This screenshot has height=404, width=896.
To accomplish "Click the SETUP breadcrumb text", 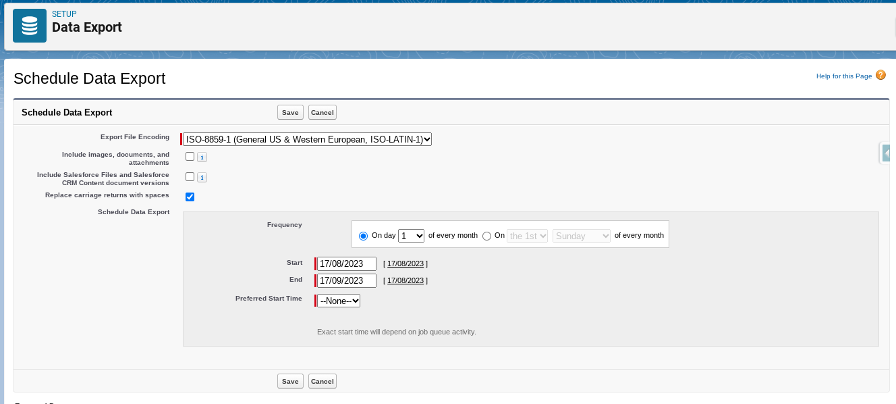I will [64, 14].
